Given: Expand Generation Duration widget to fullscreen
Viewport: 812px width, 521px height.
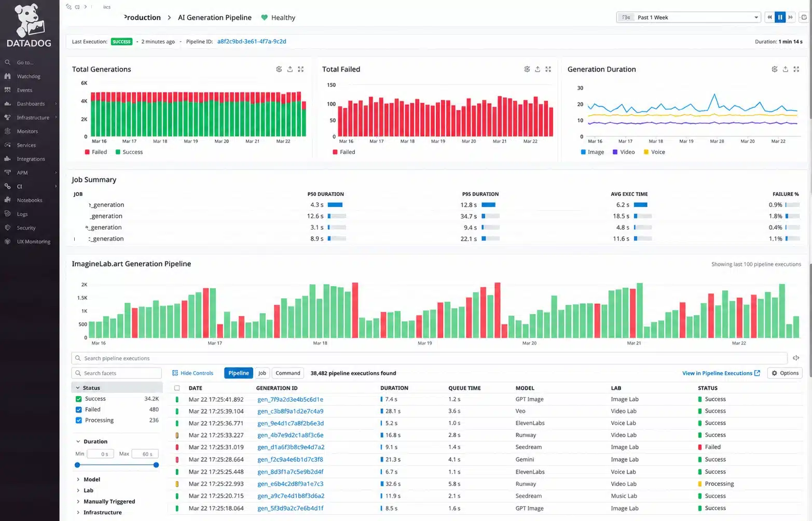Looking at the screenshot, I should (796, 69).
